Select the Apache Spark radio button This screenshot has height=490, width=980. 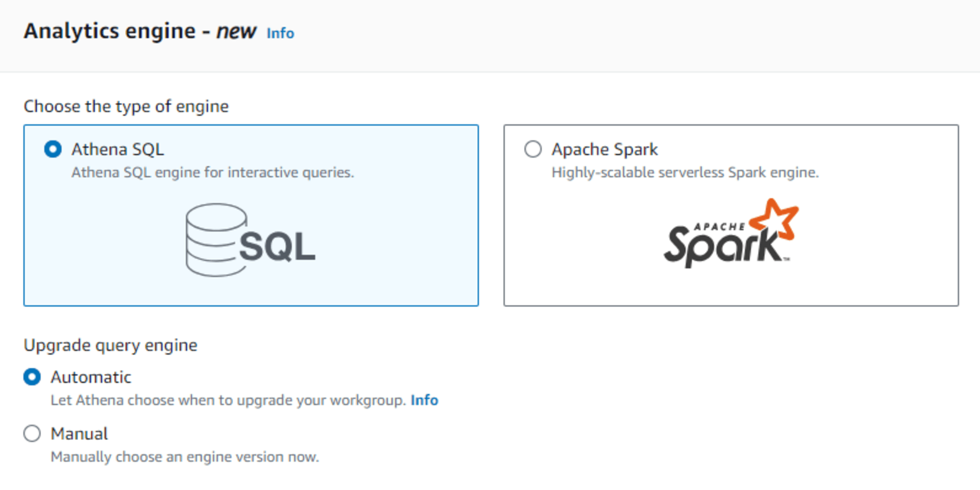click(533, 149)
